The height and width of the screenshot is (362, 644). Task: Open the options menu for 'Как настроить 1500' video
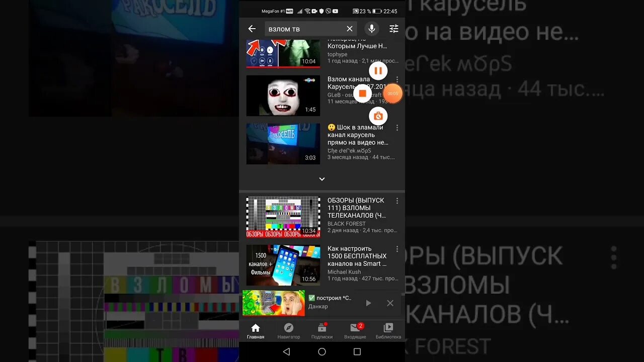[397, 249]
